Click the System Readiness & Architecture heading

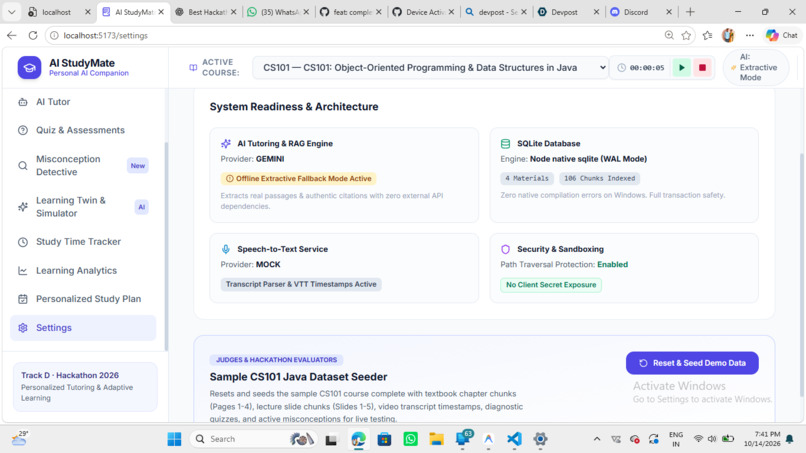tap(294, 106)
